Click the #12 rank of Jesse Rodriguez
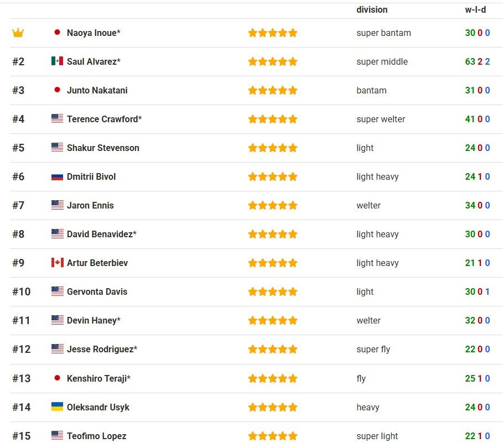The image size is (503, 448). coord(22,350)
